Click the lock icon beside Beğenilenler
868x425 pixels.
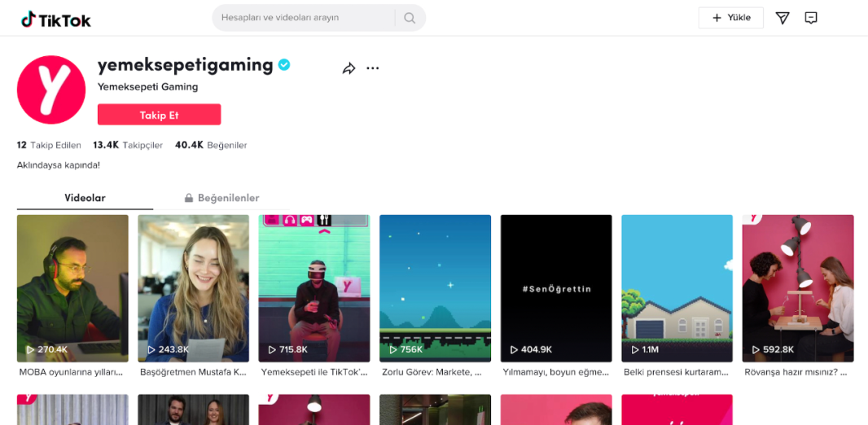(189, 198)
